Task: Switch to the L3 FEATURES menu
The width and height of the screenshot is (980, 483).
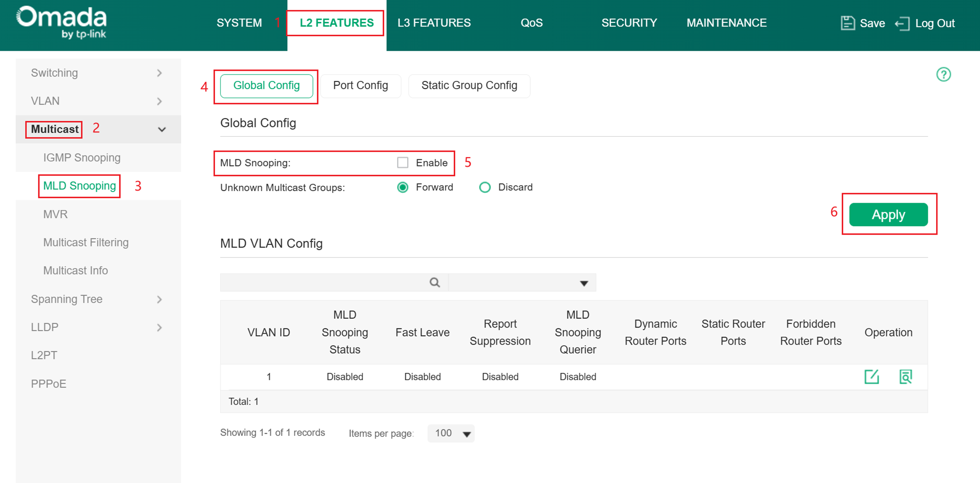Action: (434, 22)
